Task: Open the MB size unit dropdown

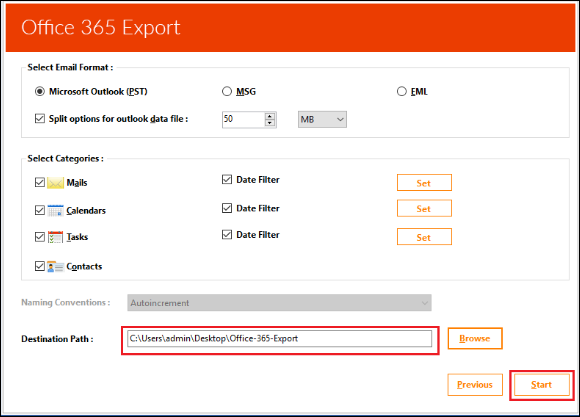Action: [x=322, y=120]
